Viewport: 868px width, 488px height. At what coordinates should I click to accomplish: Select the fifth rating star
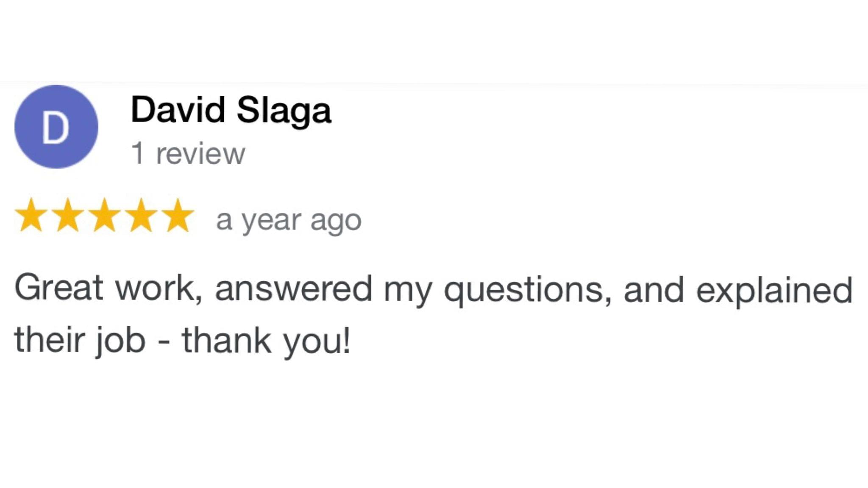178,216
